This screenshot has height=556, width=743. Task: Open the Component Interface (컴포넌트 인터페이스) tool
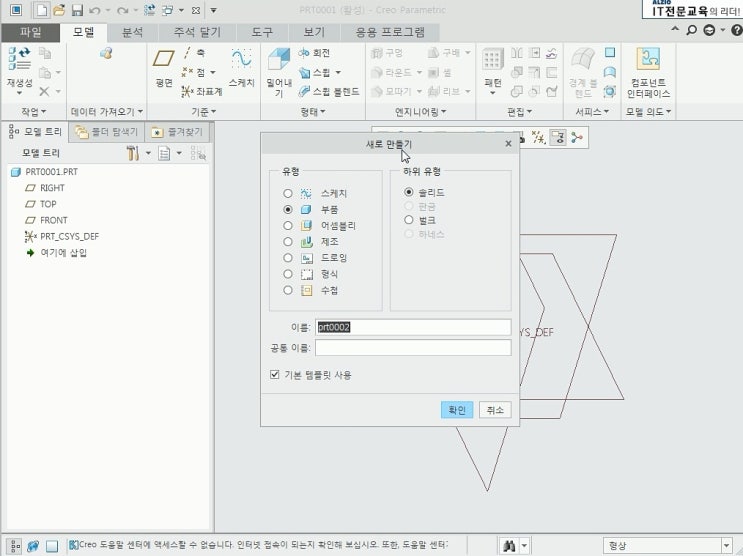pyautogui.click(x=648, y=72)
